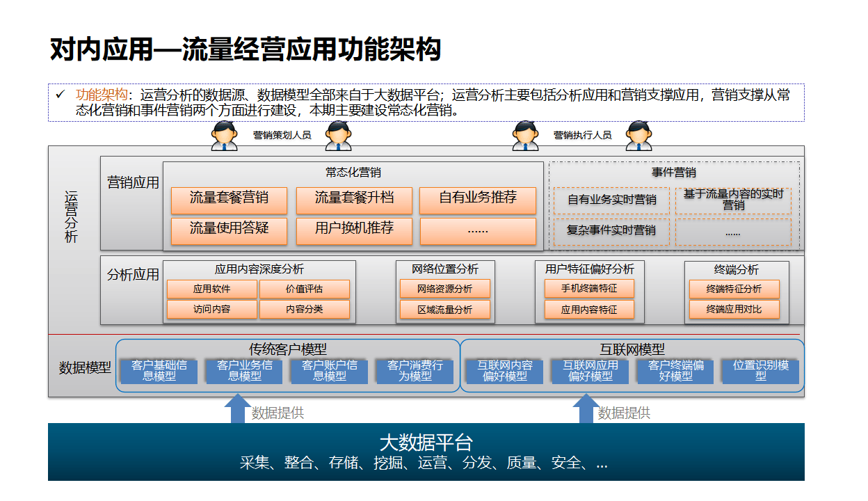The height and width of the screenshot is (501, 868).
Task: Click the 分析应用 row label
Action: (133, 275)
